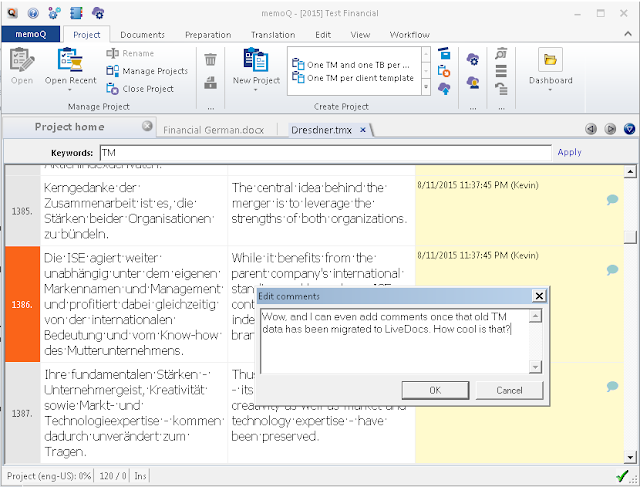
Task: Open the Open Recent projects menu
Action: point(71,69)
